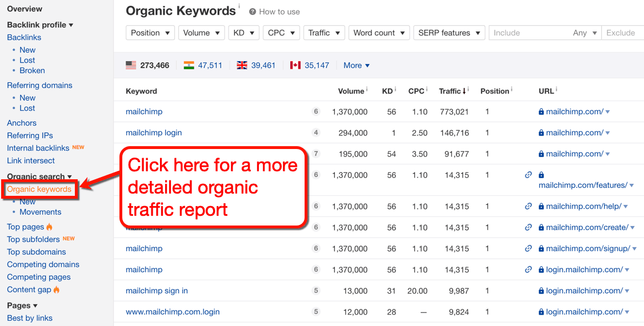Viewport: 644px width, 326px height.
Task: Click info icon next to URL header
Action: click(x=556, y=89)
